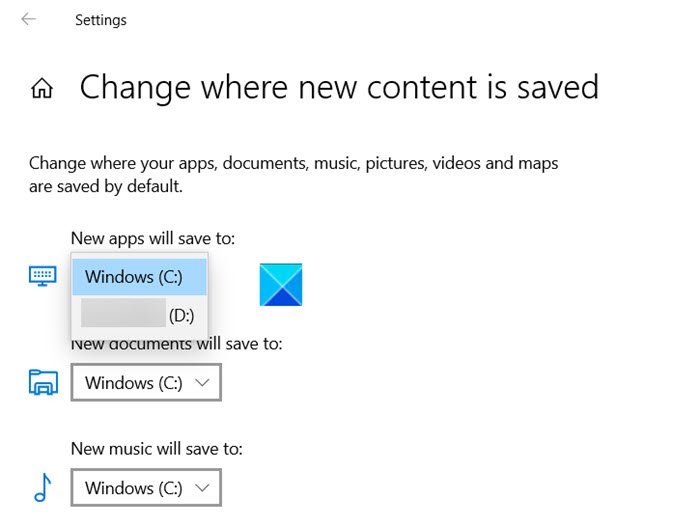Open the New documents drive dropdown
This screenshot has height=527, width=700.
coord(146,382)
